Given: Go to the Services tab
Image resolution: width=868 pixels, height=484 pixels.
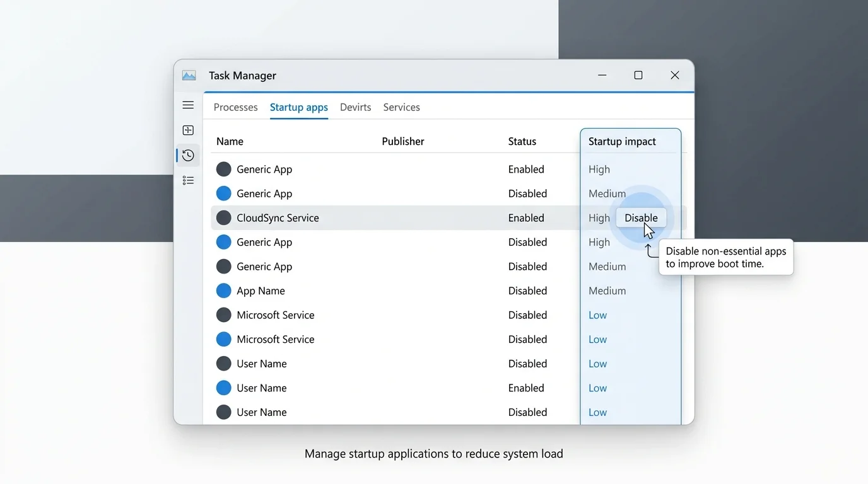Looking at the screenshot, I should pos(401,107).
